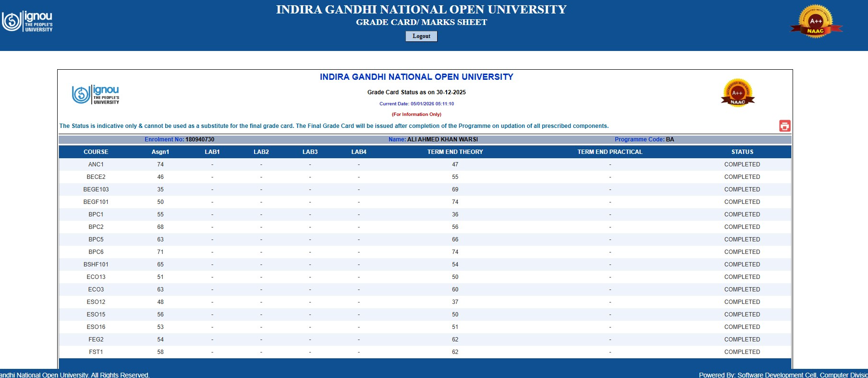
Task: Click the COMPLETED status for BPC5
Action: pyautogui.click(x=743, y=239)
